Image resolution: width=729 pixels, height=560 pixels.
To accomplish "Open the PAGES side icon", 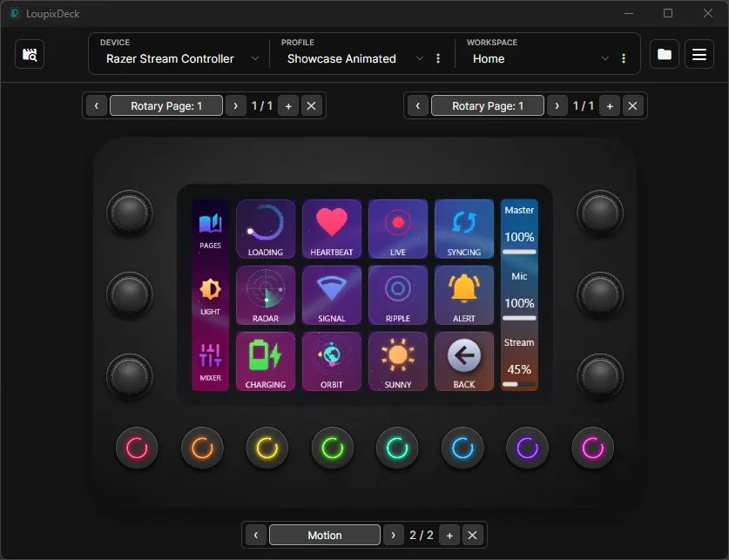I will 210,231.
